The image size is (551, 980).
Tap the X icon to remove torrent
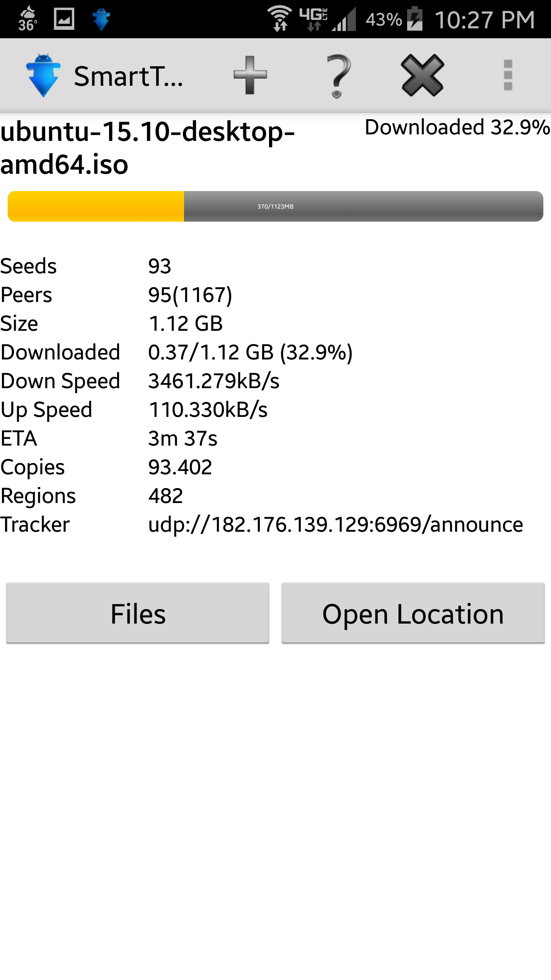pos(422,75)
